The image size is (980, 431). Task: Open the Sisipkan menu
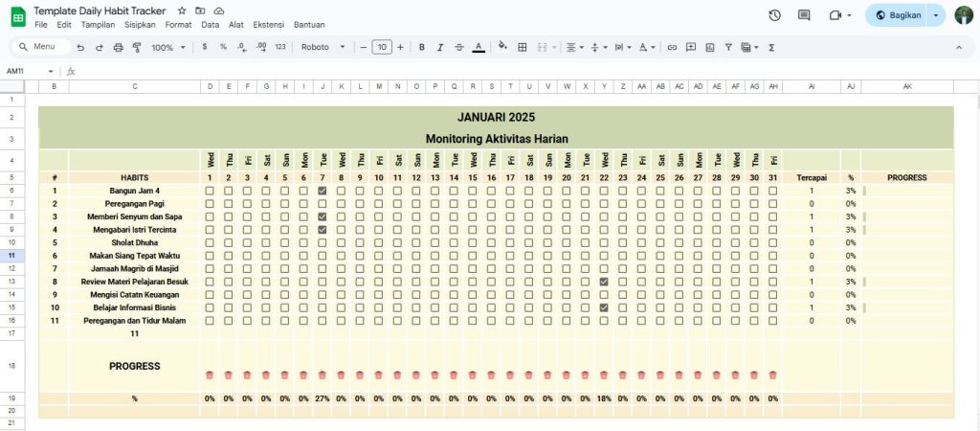coord(140,24)
